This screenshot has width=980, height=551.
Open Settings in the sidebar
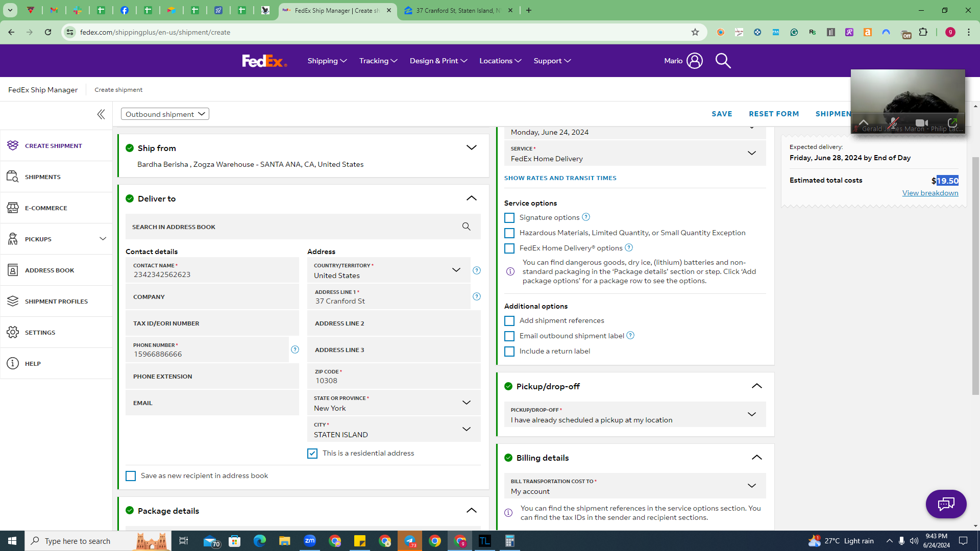tap(56, 333)
